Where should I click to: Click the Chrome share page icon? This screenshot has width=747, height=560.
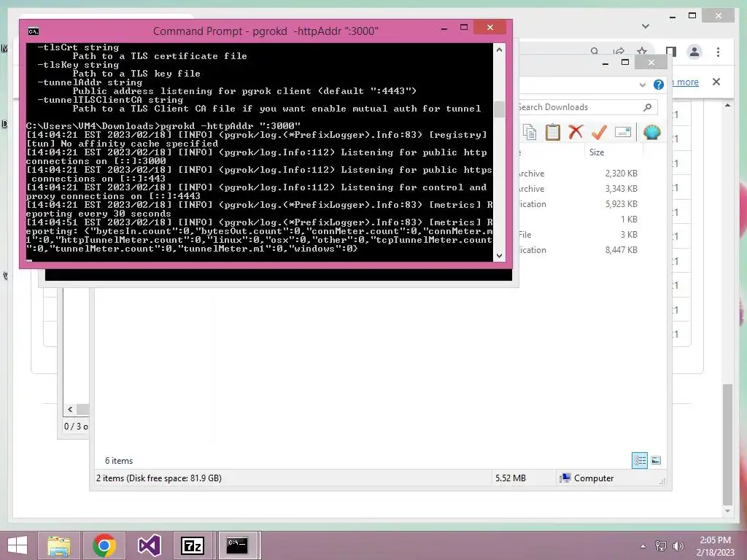(619, 51)
